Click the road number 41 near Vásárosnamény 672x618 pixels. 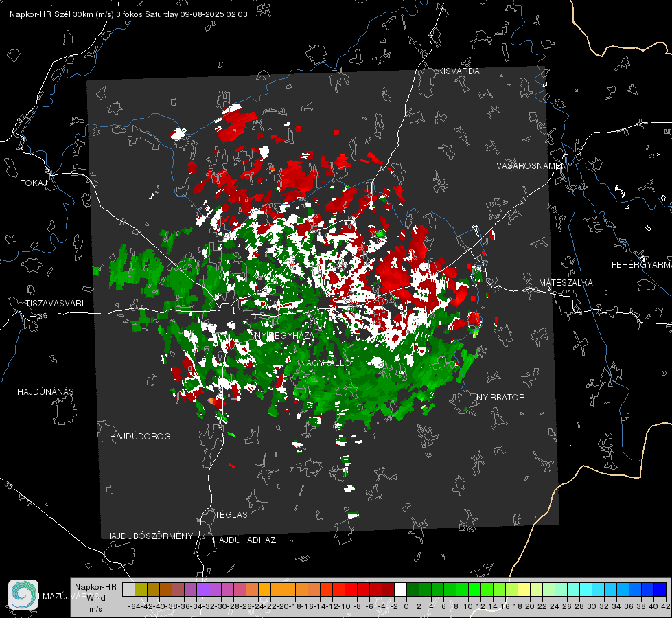(x=522, y=201)
